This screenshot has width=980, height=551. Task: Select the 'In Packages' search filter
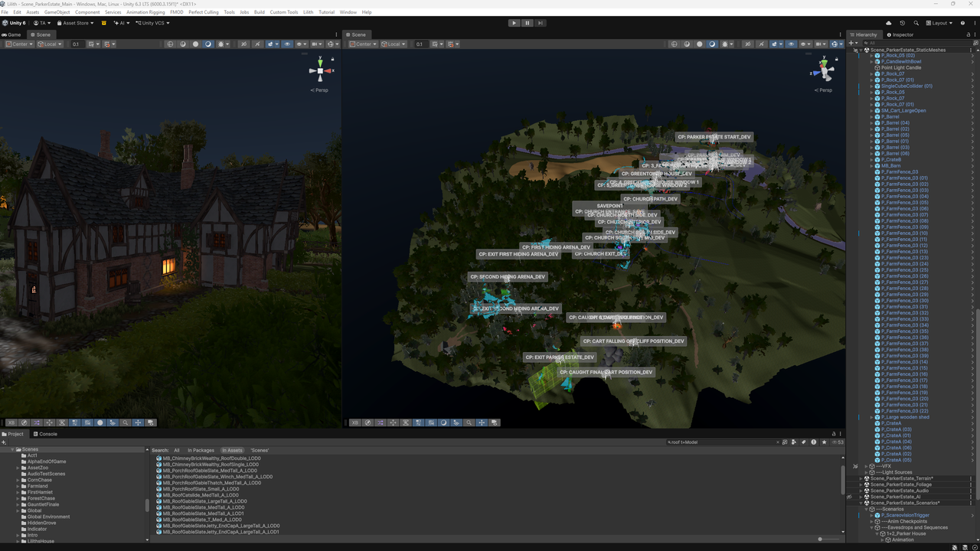point(201,450)
